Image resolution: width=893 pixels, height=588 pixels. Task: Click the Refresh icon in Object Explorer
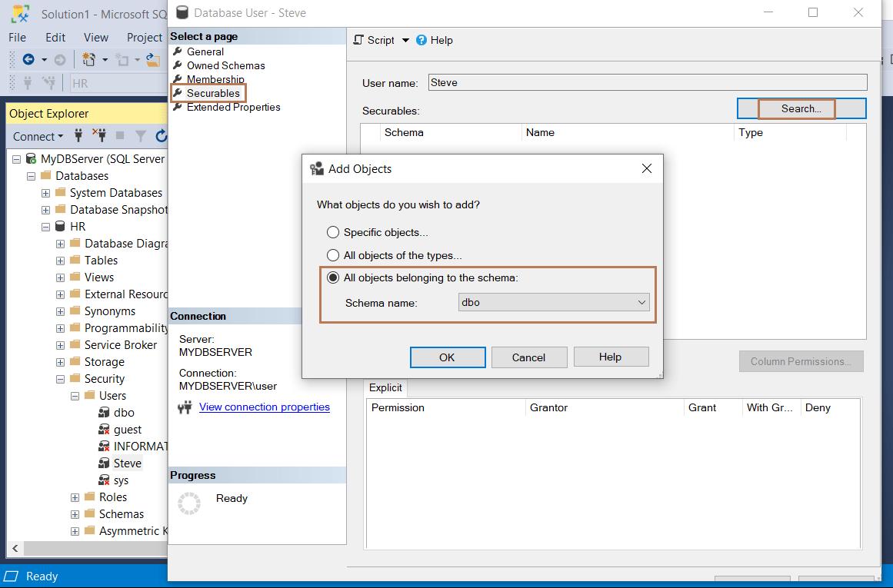click(161, 137)
